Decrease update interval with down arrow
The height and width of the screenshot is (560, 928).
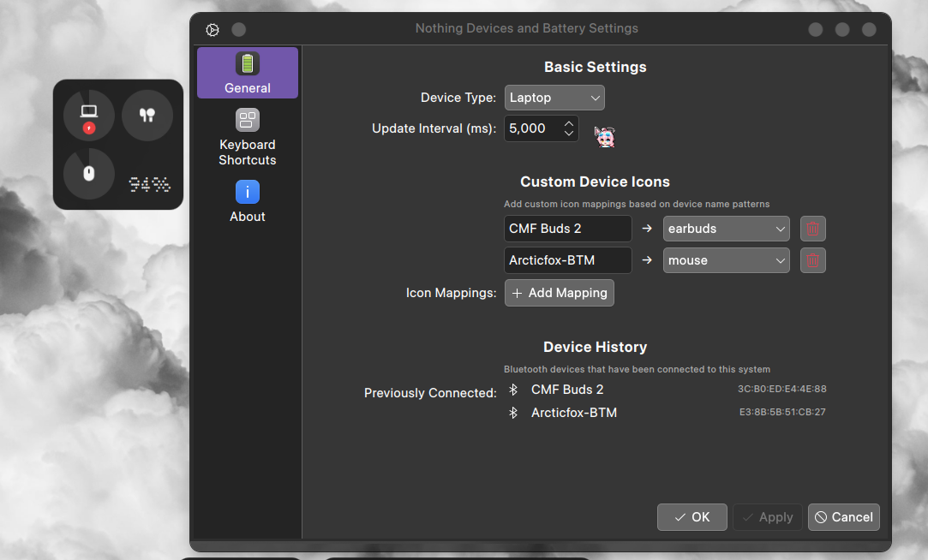[x=569, y=134]
